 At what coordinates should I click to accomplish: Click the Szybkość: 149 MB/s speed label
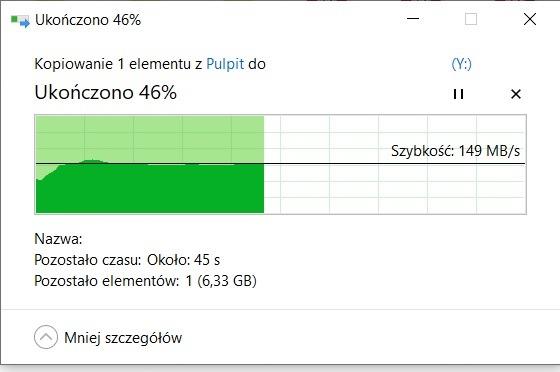click(x=455, y=151)
